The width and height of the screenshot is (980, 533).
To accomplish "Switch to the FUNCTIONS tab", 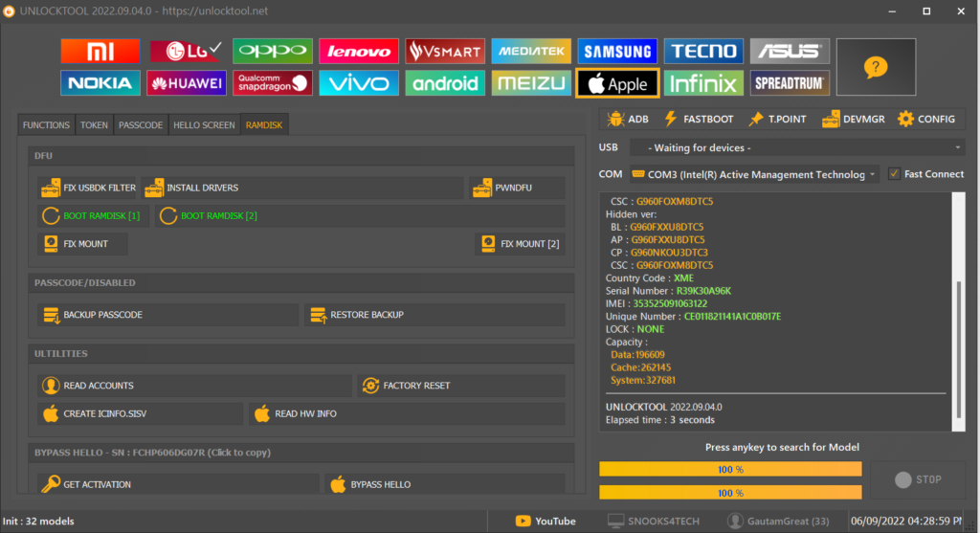I will pos(46,125).
